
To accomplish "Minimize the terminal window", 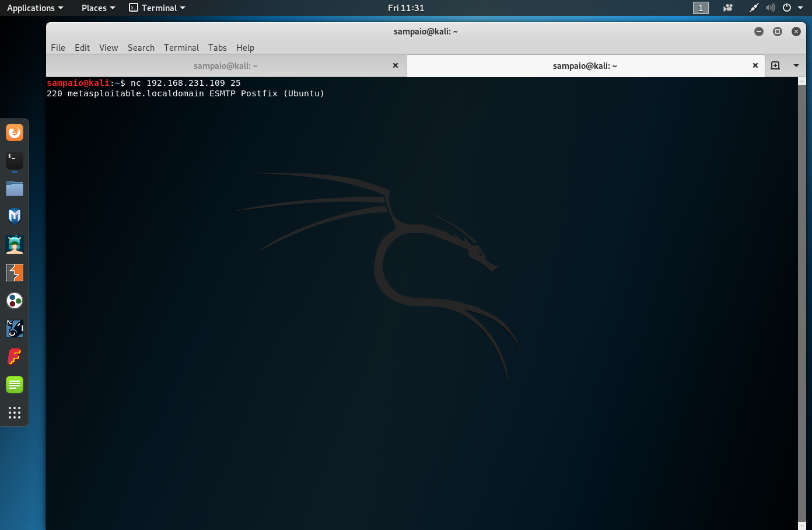I will pyautogui.click(x=759, y=32).
